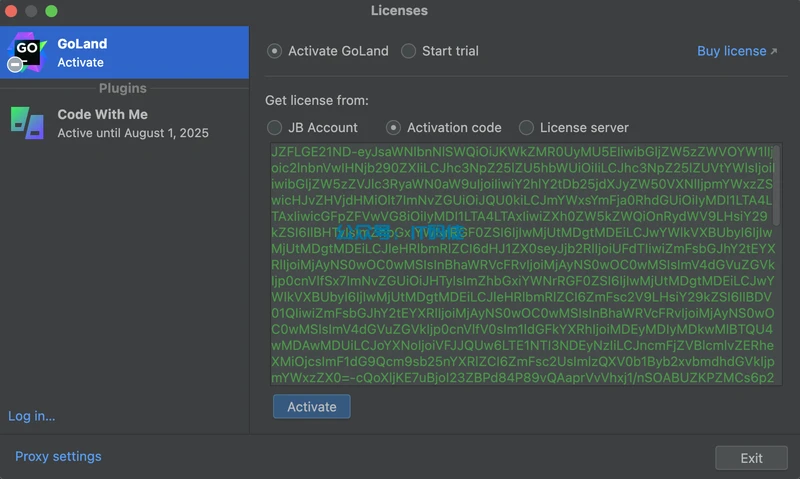Screen dimensions: 800x479
Task: Select the Activate GoLand radio button
Action: 274,51
